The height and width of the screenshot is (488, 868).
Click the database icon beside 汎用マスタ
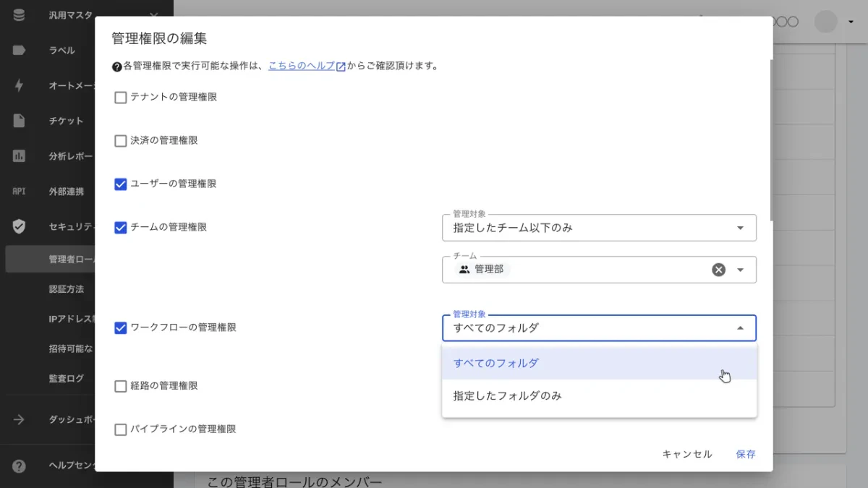(19, 15)
